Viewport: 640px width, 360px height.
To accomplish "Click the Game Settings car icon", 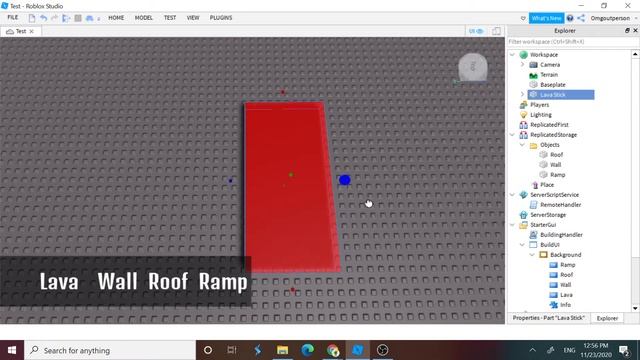I will 89,18.
